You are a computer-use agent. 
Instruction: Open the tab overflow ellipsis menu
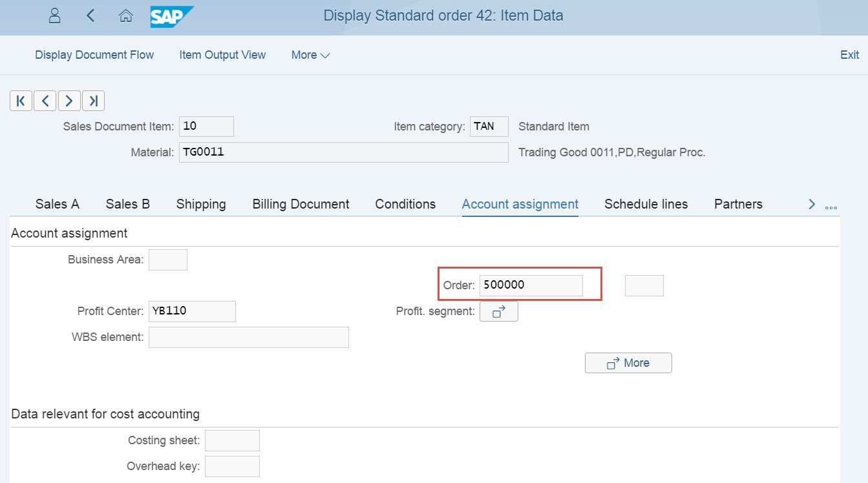[831, 205]
